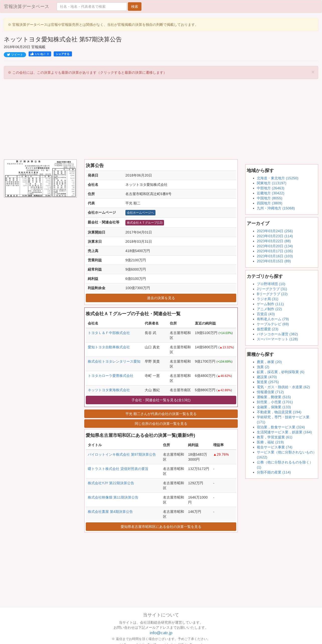322x644 pixels.
Task: Click the 会社ホームページへ badge
Action: 140,213
